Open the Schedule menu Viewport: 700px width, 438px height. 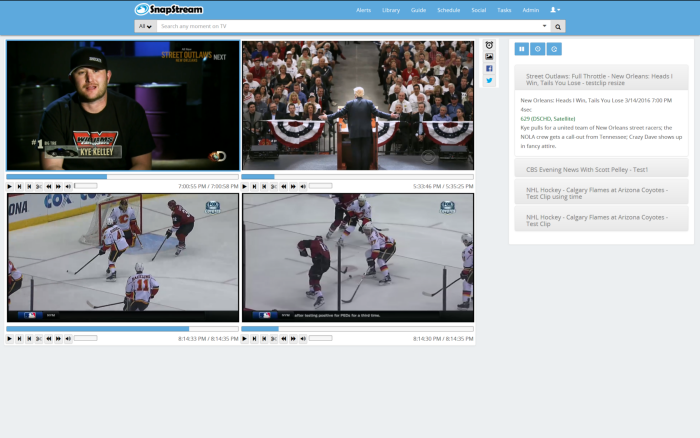click(449, 10)
